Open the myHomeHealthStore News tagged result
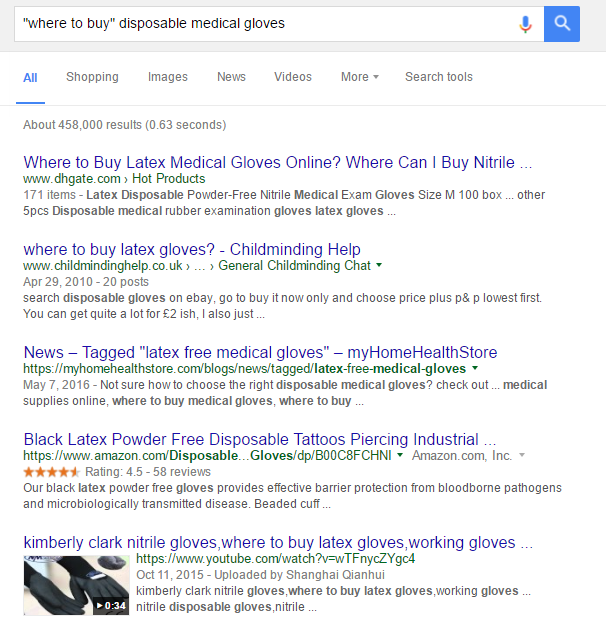The width and height of the screenshot is (606, 620). click(x=260, y=352)
